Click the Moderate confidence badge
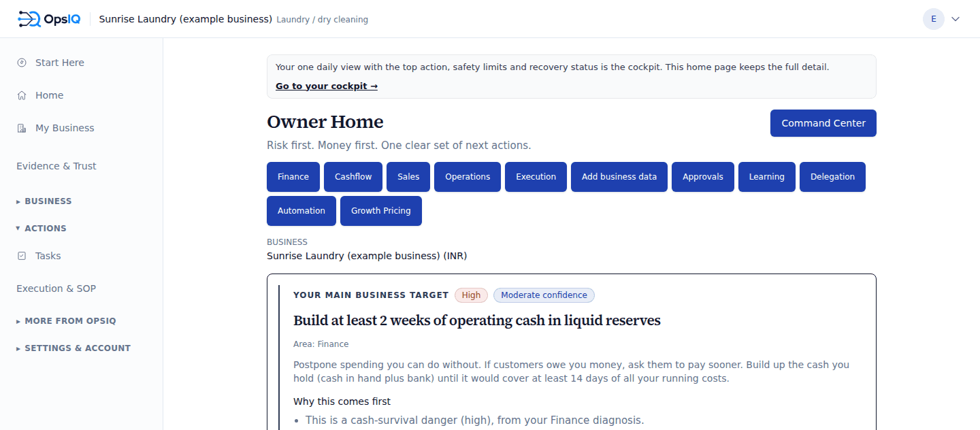Image resolution: width=980 pixels, height=430 pixels. (544, 295)
